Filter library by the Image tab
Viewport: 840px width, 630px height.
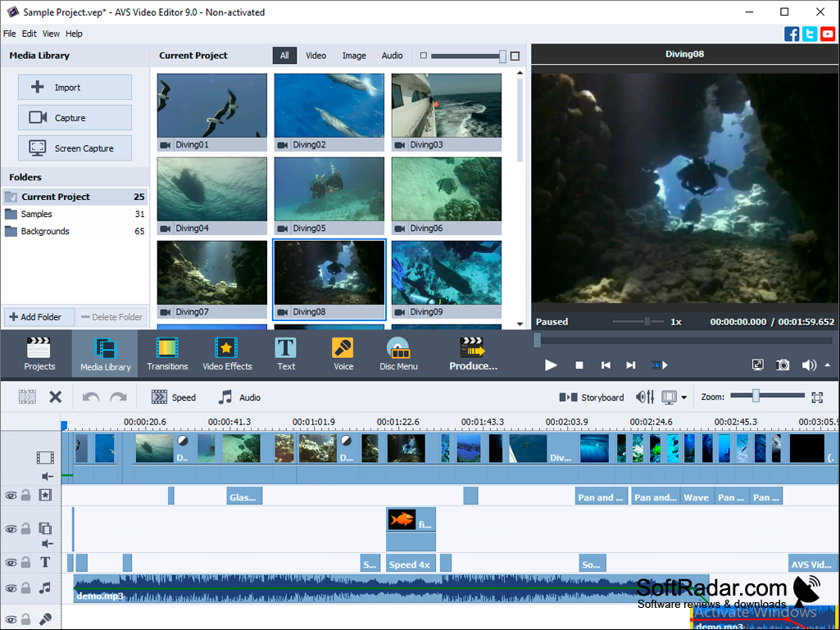[353, 56]
